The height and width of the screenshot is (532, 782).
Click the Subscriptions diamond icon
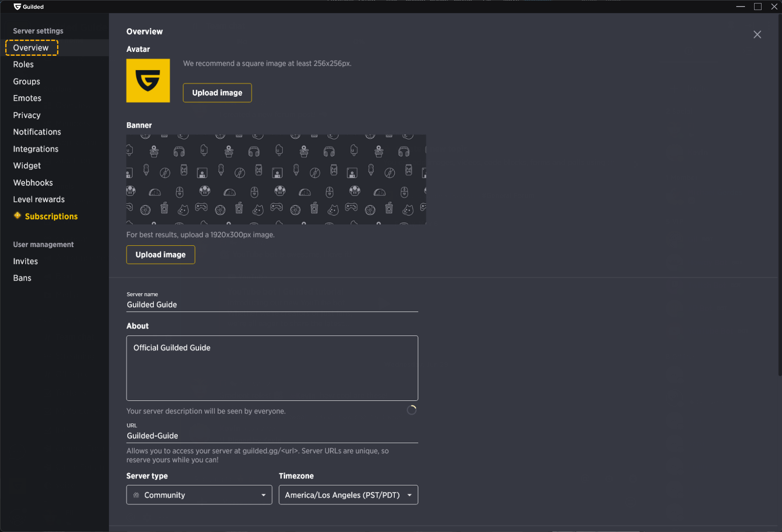point(17,216)
